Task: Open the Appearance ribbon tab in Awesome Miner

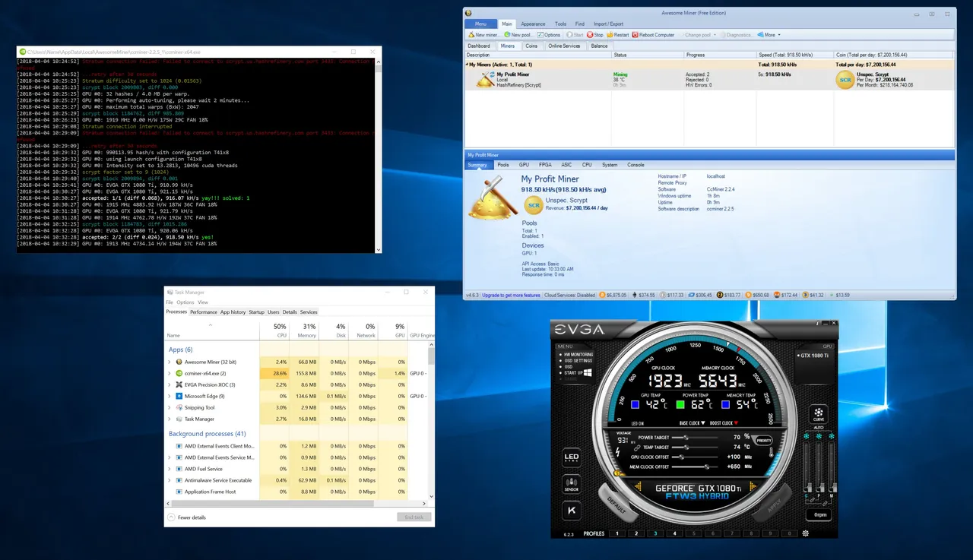Action: click(533, 24)
